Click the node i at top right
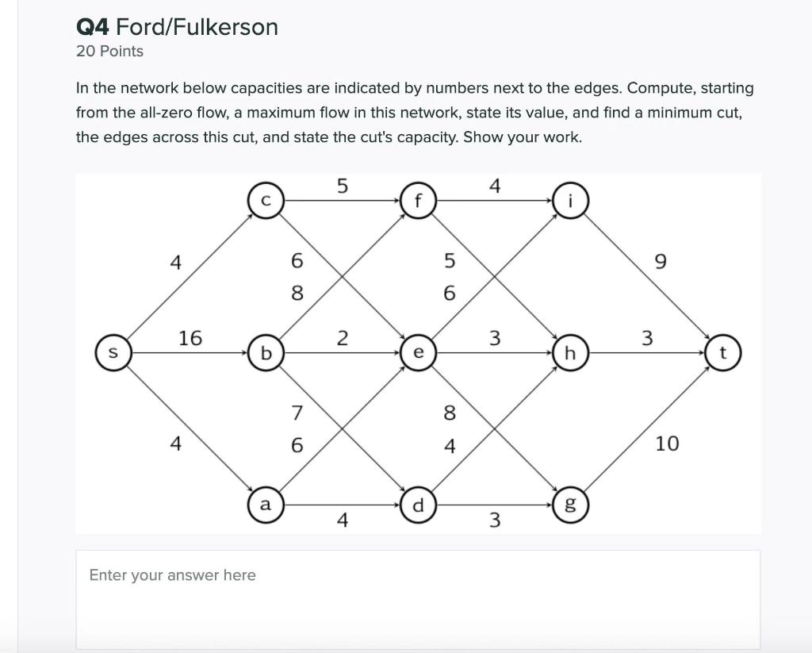This screenshot has height=653, width=812. pyautogui.click(x=571, y=200)
